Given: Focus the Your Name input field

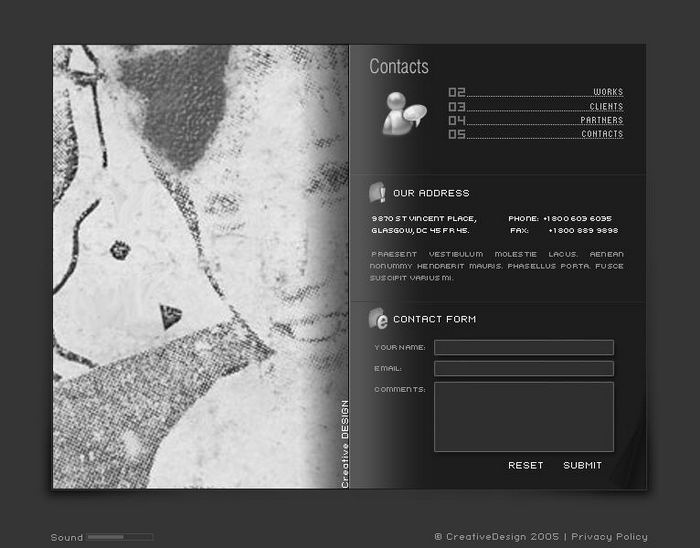Looking at the screenshot, I should tap(523, 348).
